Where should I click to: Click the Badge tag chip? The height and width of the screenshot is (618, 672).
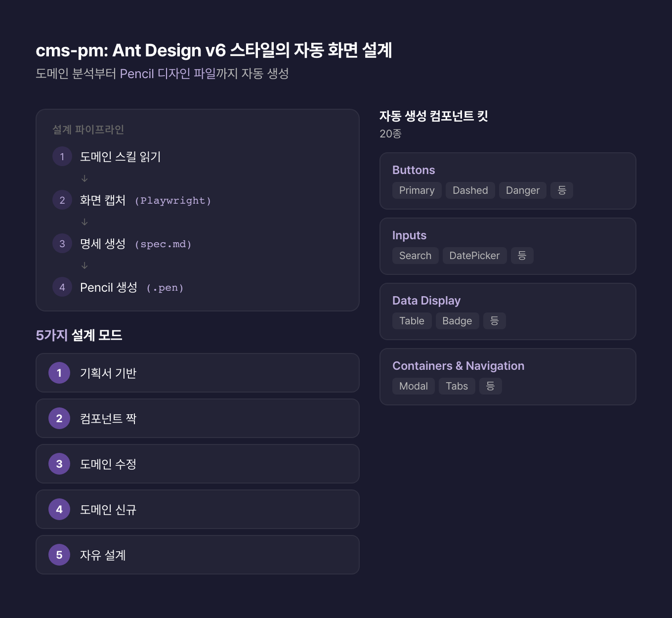coord(457,321)
